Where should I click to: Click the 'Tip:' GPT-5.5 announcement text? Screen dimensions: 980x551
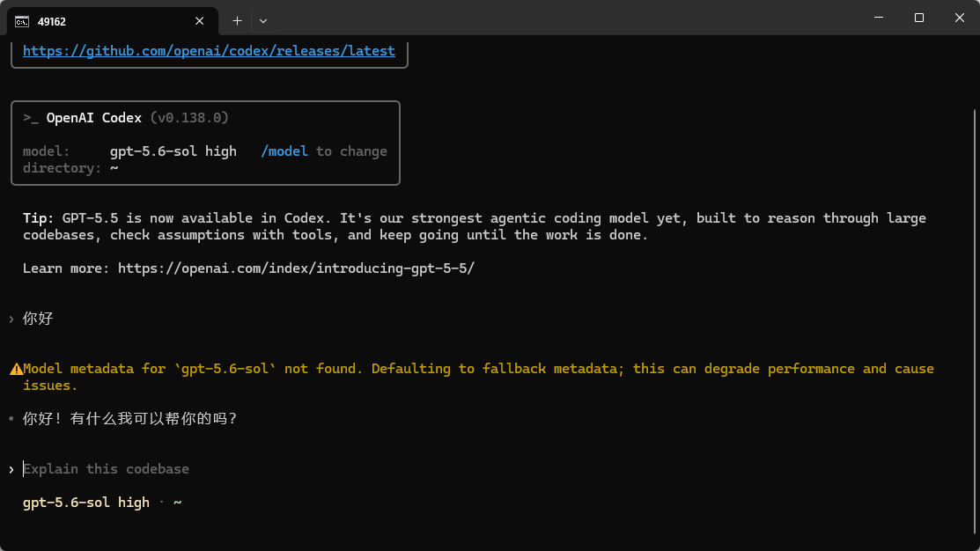[475, 226]
